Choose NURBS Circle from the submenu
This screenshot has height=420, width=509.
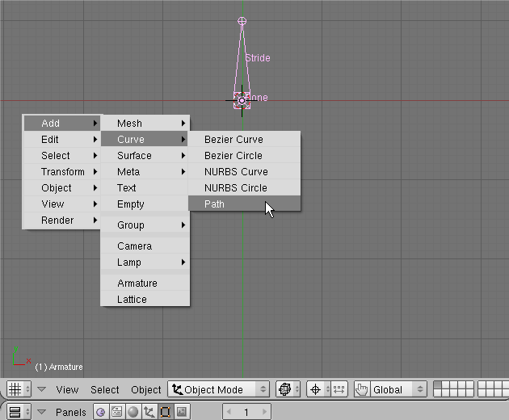(245, 187)
